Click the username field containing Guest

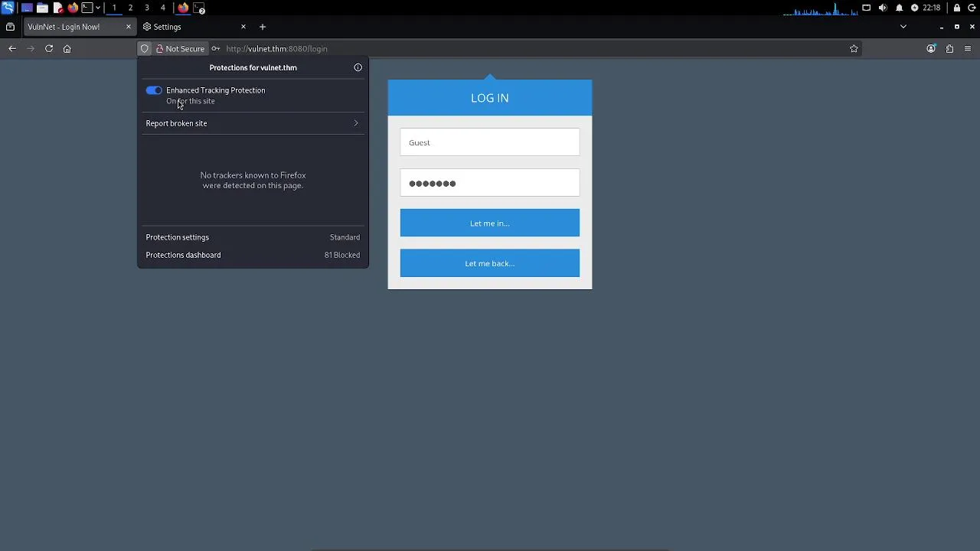tap(490, 142)
